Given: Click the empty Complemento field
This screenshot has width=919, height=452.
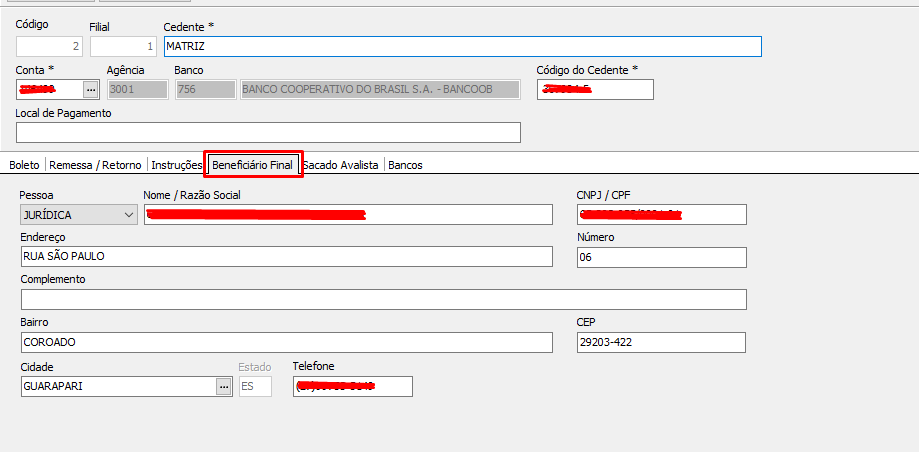Looking at the screenshot, I should [x=384, y=300].
